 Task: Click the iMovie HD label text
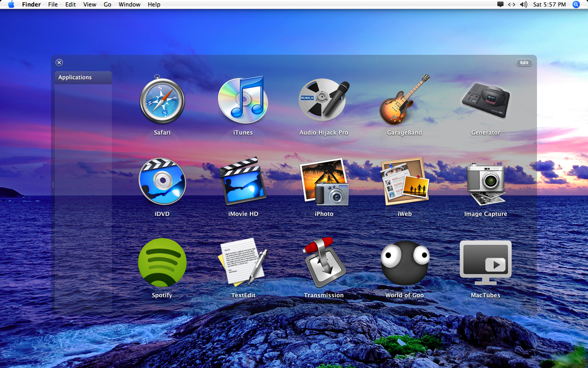(x=243, y=214)
